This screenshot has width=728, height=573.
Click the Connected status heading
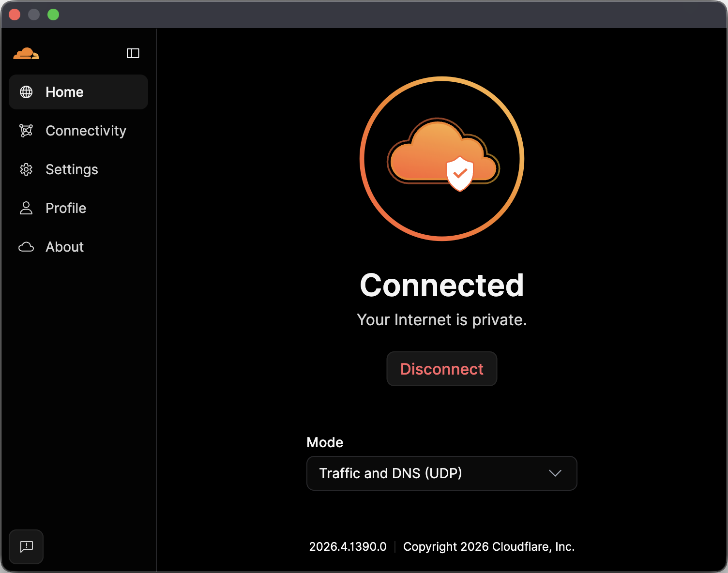442,285
